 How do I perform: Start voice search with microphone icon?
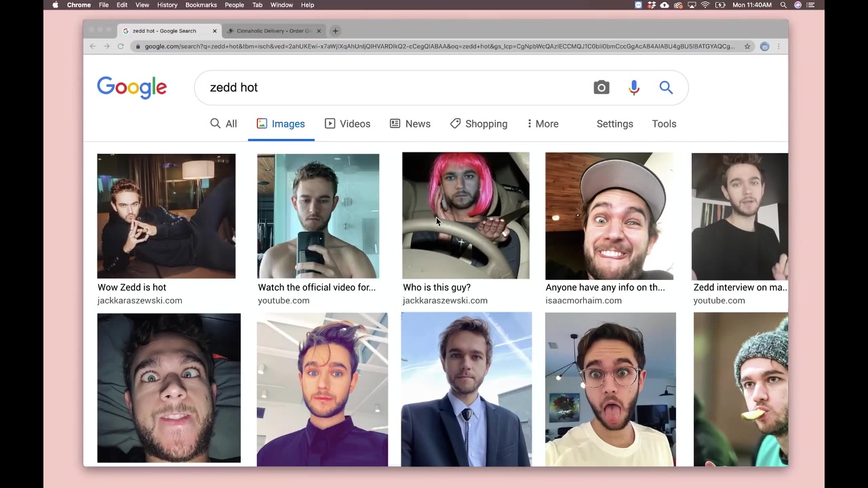coord(634,87)
